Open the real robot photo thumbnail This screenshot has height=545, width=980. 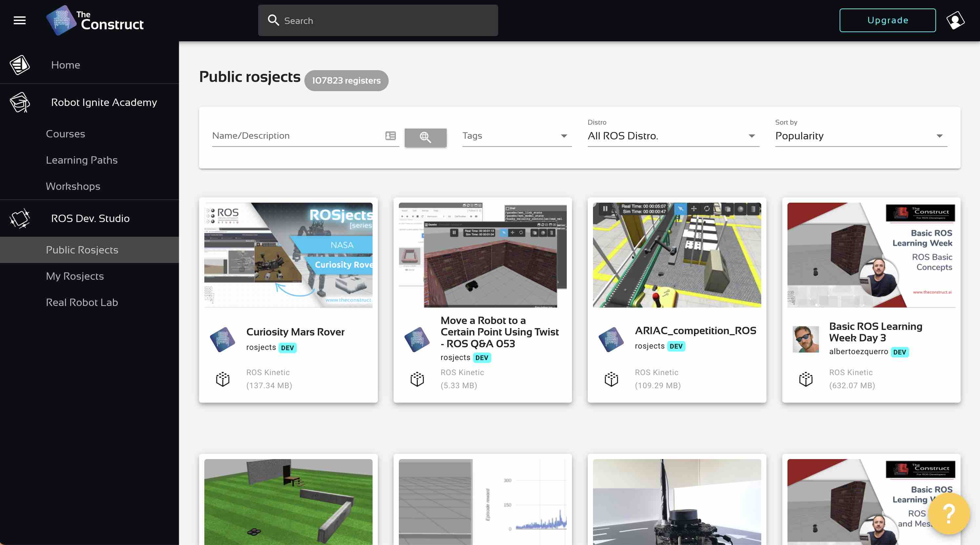[x=677, y=502]
